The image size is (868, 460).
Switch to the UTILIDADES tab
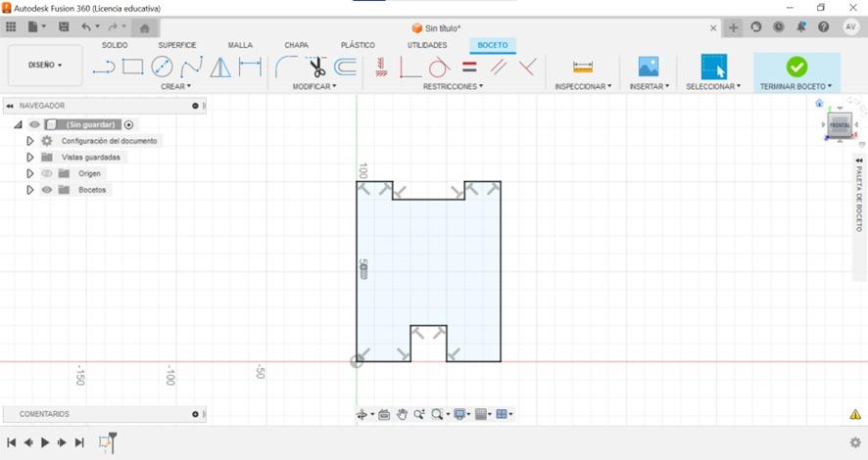[x=427, y=45]
